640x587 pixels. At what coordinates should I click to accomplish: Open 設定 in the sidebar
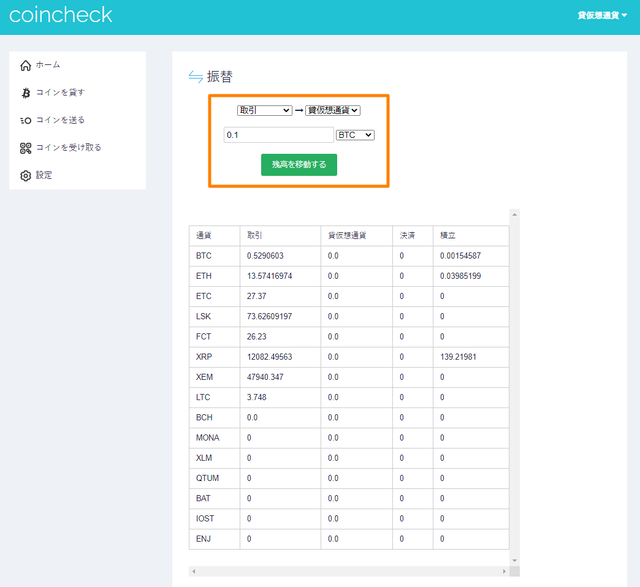pos(44,175)
